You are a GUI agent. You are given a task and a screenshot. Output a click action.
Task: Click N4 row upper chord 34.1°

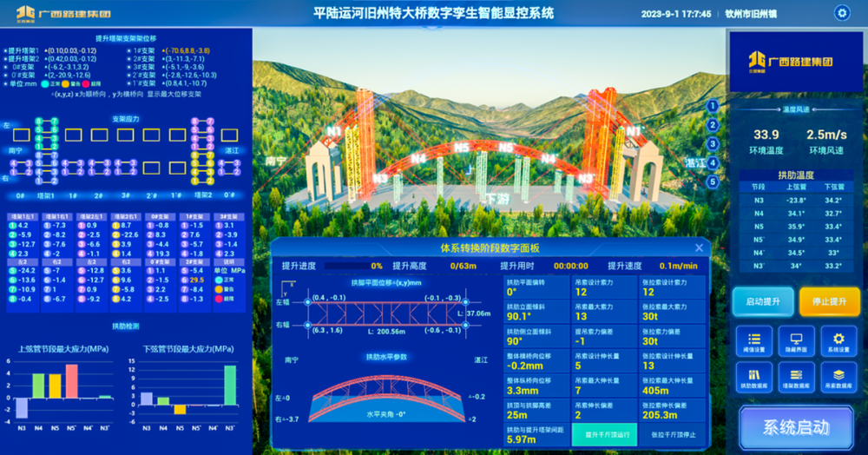[x=796, y=213]
